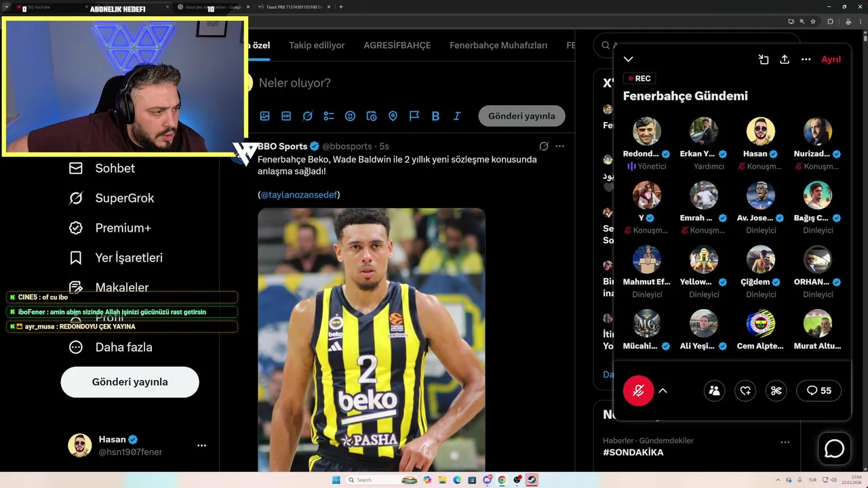Collapse the Space panel chevron
The height and width of the screenshot is (488, 868).
tap(629, 60)
